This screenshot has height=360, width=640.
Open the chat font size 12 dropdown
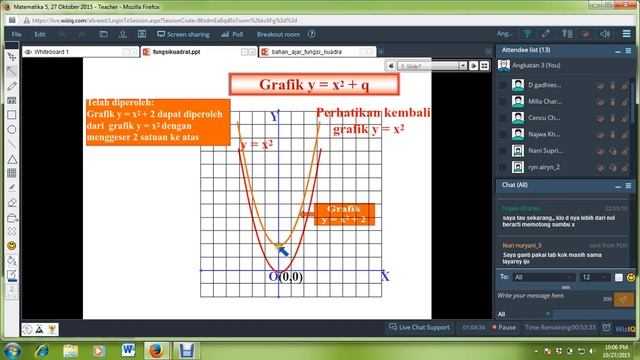tap(595, 278)
